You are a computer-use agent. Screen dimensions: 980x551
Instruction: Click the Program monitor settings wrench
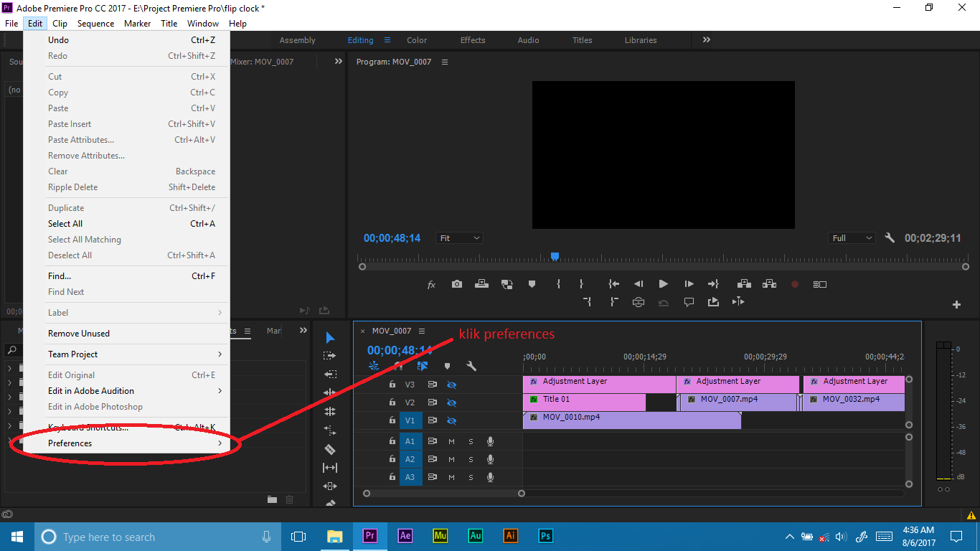click(890, 238)
